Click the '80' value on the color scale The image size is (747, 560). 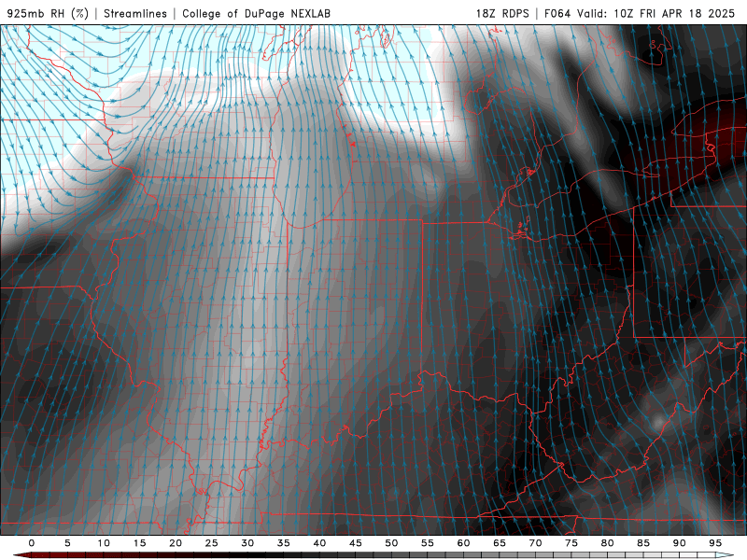pos(608,543)
